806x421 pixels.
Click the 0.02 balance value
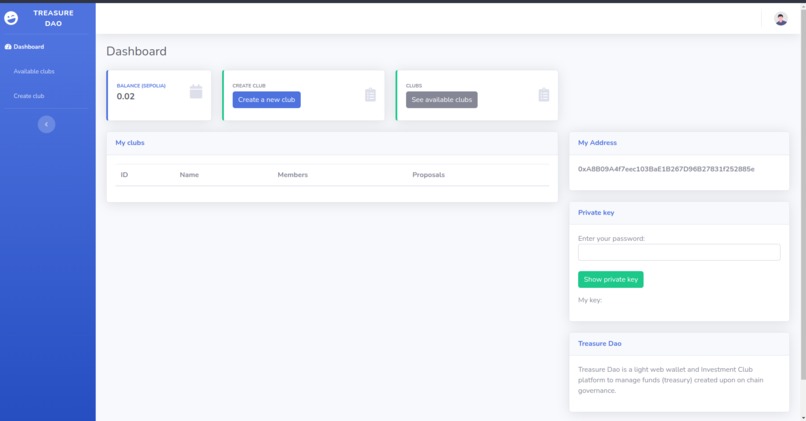(x=125, y=96)
